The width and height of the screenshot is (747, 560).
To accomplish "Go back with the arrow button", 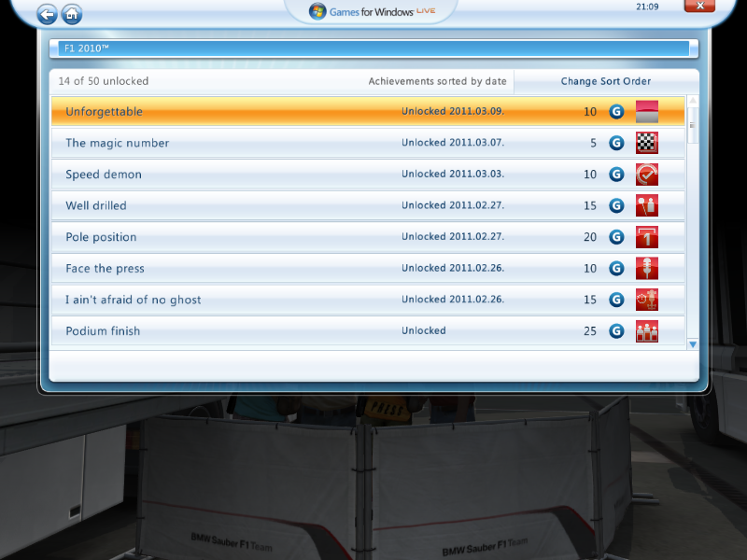I will [x=48, y=14].
